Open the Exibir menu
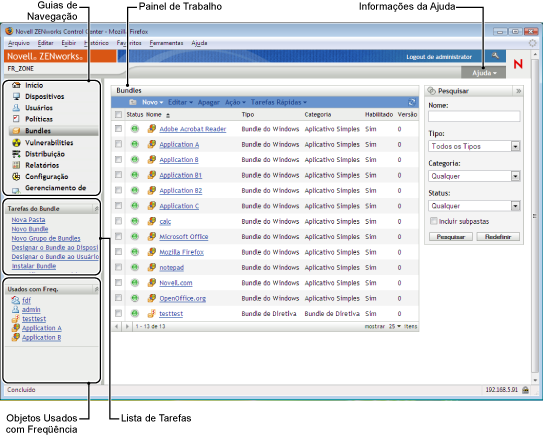Viewport: 543px width, 436px height. tap(69, 43)
